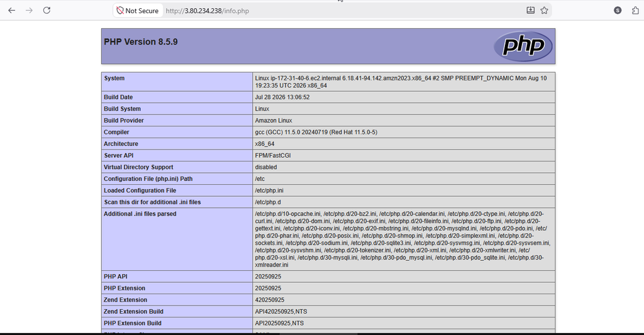Image resolution: width=644 pixels, height=335 pixels.
Task: Click the PHP Extension Build label
Action: click(133, 323)
